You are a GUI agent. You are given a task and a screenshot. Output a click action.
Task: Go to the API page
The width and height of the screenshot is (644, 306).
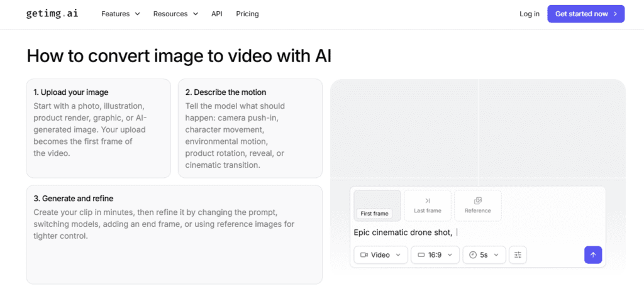pos(217,14)
